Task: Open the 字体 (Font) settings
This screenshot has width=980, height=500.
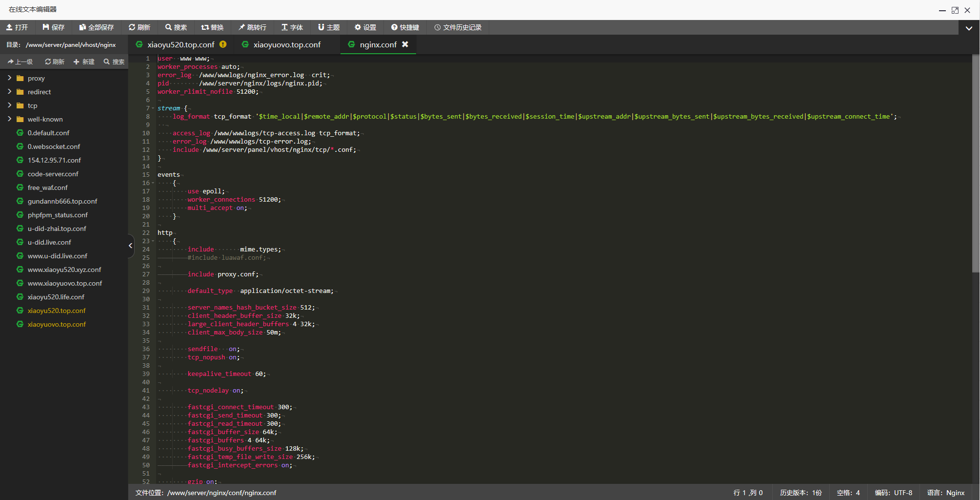Action: point(292,27)
